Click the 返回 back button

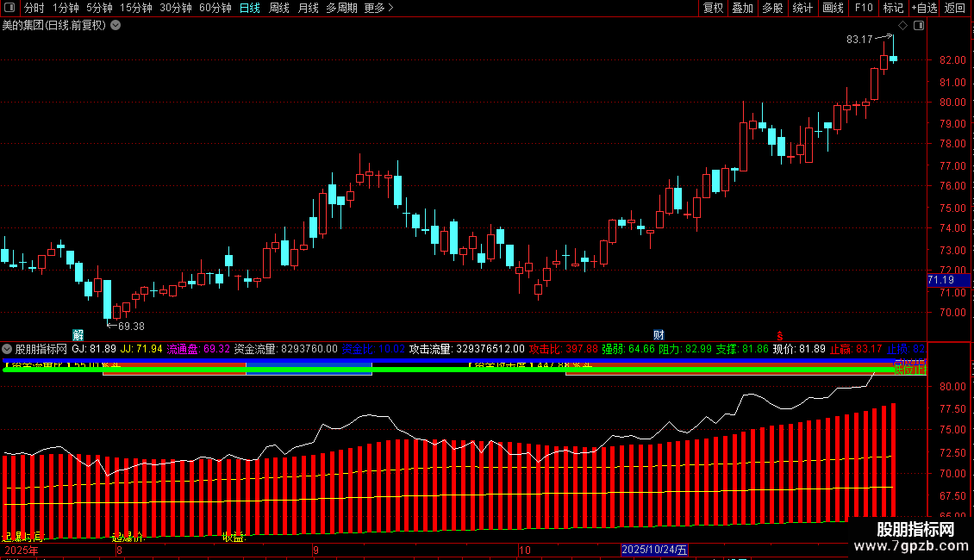955,8
